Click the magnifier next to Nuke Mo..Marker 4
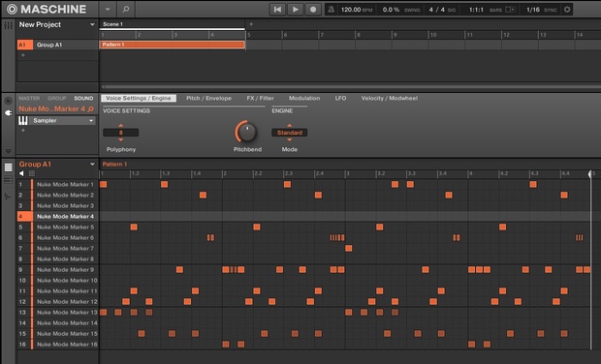 [x=91, y=109]
